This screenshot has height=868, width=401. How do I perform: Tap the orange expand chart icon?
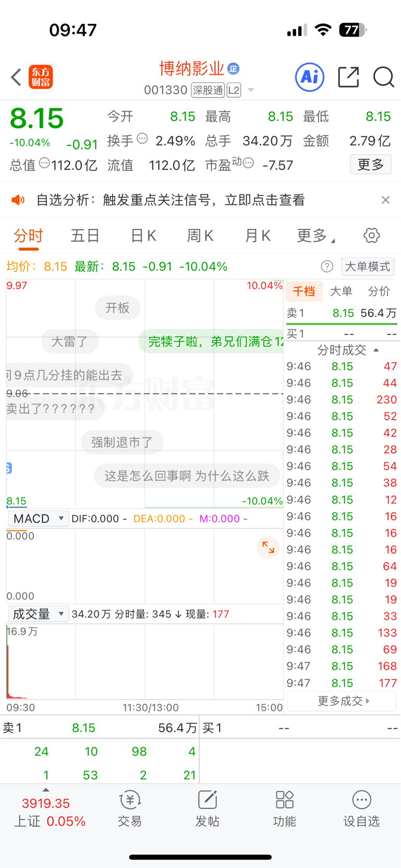coord(268,547)
